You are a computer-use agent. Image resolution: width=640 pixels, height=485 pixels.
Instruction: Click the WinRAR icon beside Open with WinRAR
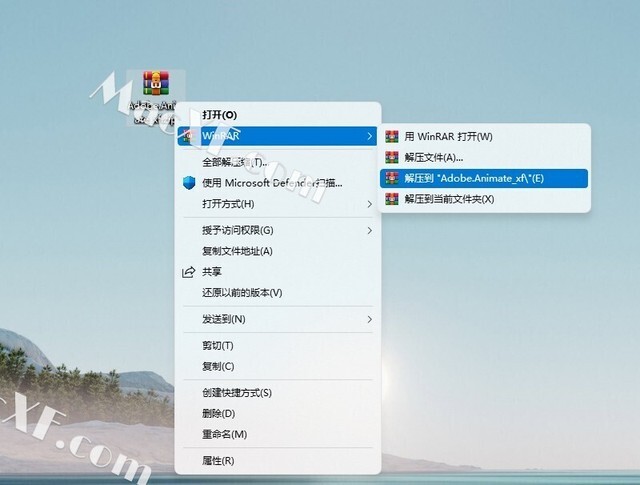point(392,136)
